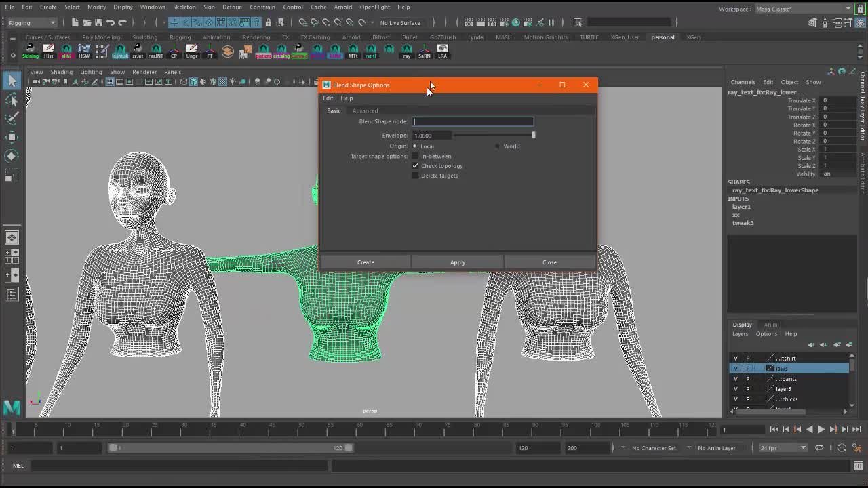Click the Skinning shelf icon

[31, 51]
